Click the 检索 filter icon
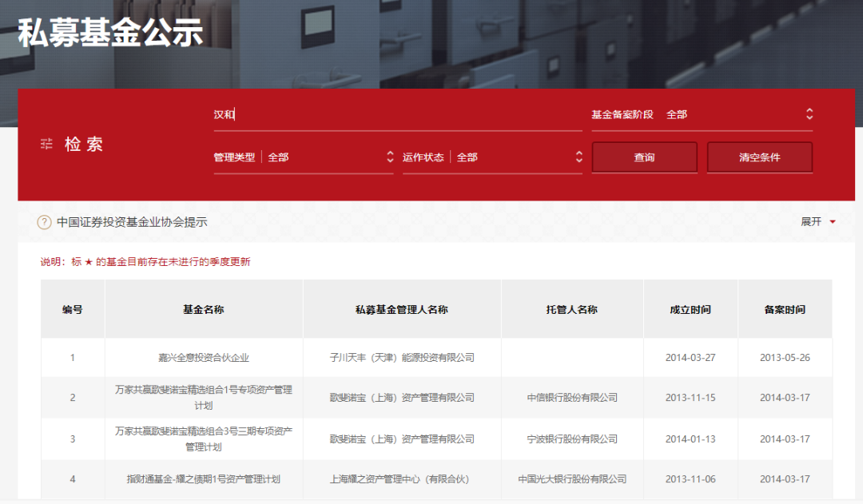Viewport: 863px width, 504px height. click(x=47, y=145)
